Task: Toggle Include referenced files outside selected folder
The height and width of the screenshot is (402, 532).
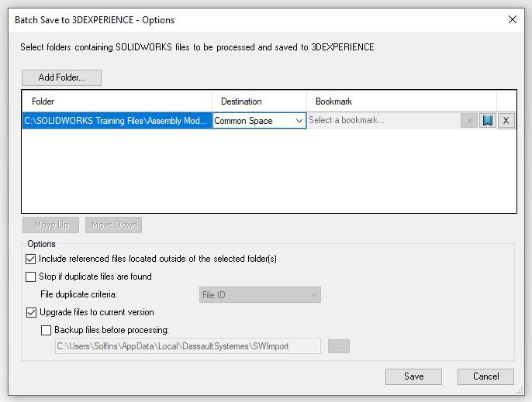Action: pos(31,259)
